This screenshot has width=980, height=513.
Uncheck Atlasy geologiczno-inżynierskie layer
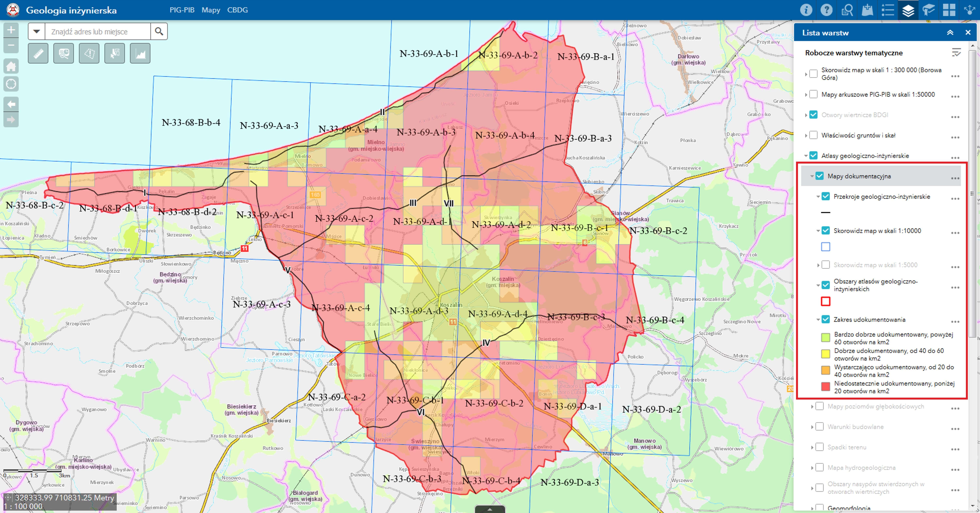point(813,155)
